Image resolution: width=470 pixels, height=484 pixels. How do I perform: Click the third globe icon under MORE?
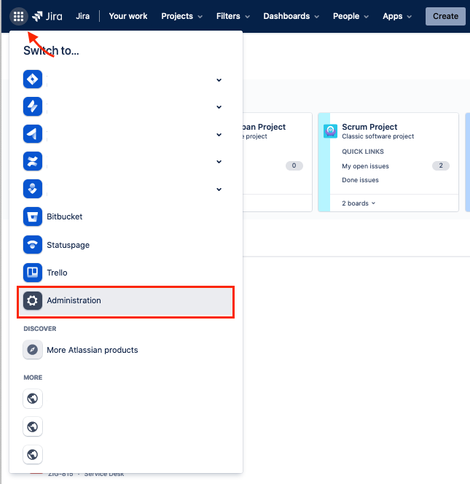33,454
